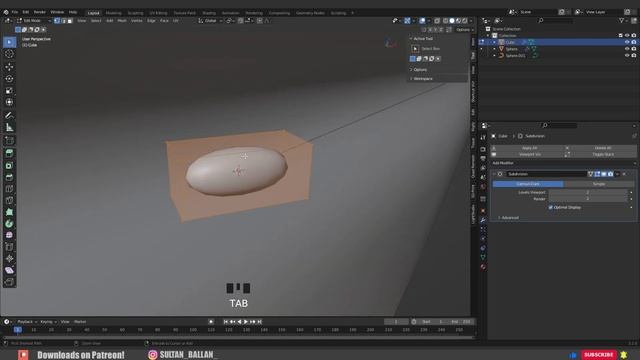Click the timeline play button
The image size is (640, 360).
[246, 322]
